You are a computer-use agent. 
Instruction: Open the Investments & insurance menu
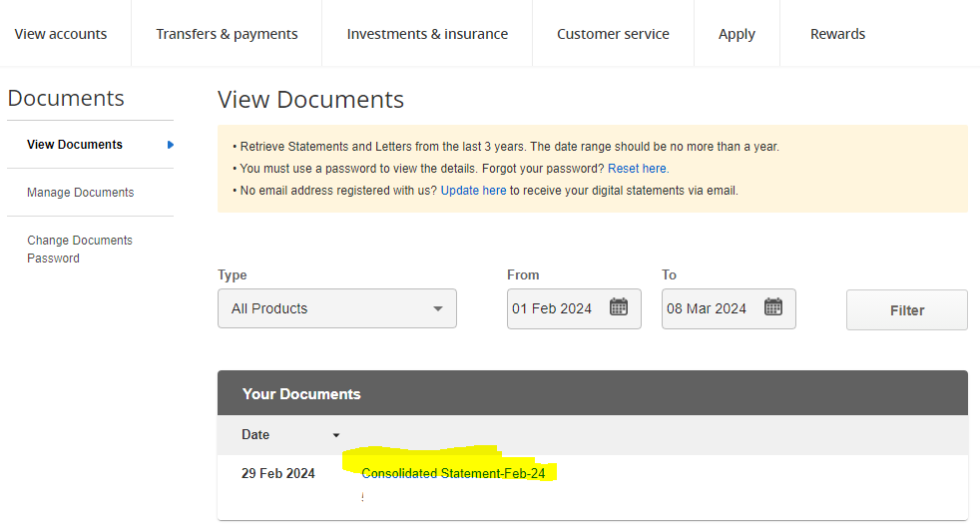pos(427,34)
